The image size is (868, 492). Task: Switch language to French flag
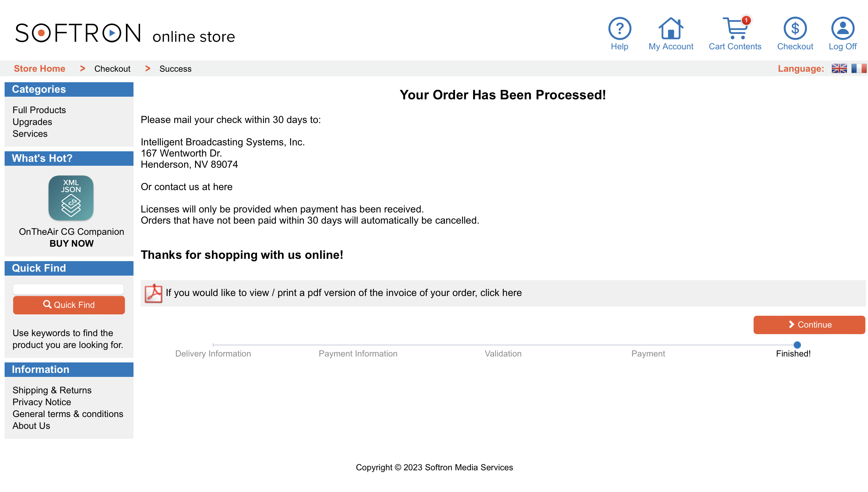click(858, 69)
